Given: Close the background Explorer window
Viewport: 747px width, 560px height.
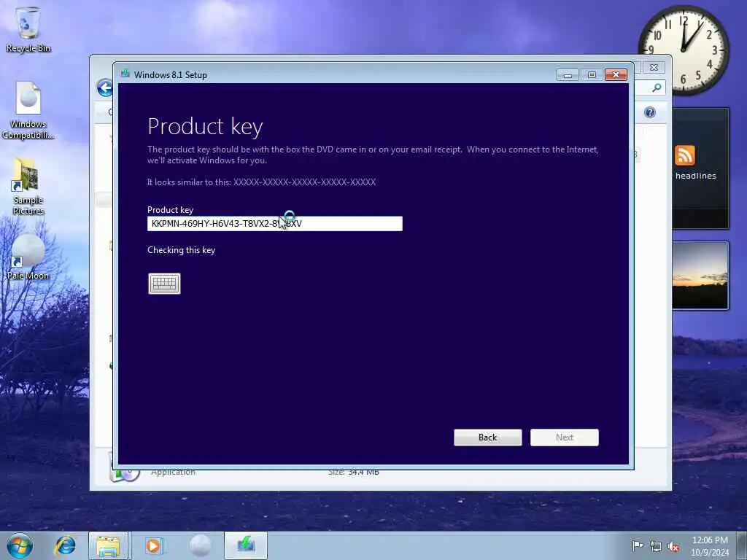Looking at the screenshot, I should [x=654, y=68].
